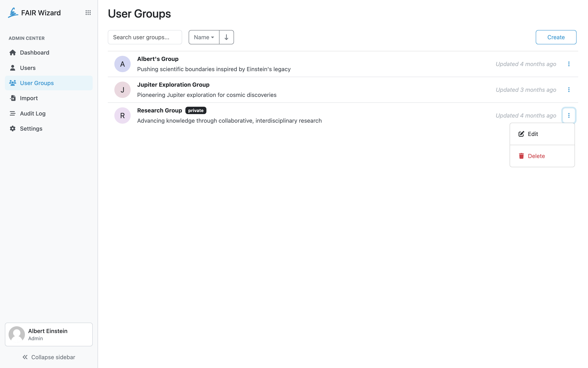
Task: Click 'Updated 3 months ago' text
Action: tap(526, 90)
